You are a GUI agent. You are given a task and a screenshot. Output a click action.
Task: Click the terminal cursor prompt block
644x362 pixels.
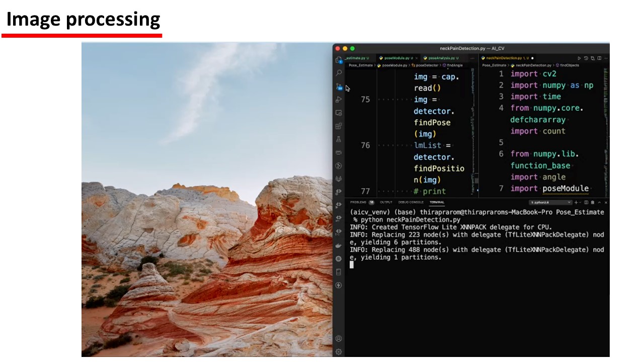point(352,265)
